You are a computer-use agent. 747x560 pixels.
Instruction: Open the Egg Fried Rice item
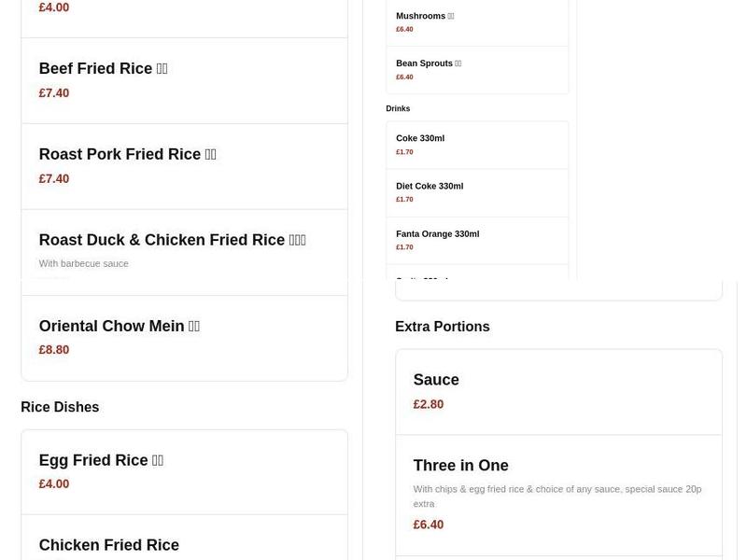click(101, 459)
